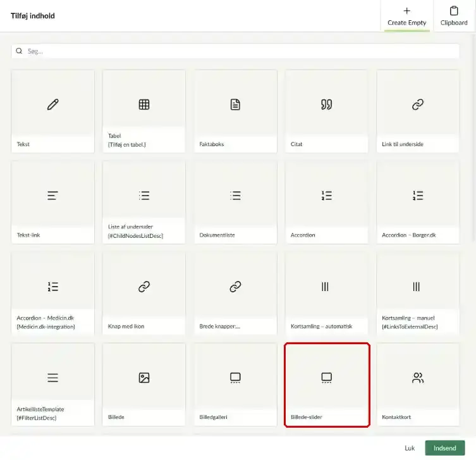Viewport: 476px width, 460px height.
Task: Click the Billedgalleri label
Action: (213, 417)
